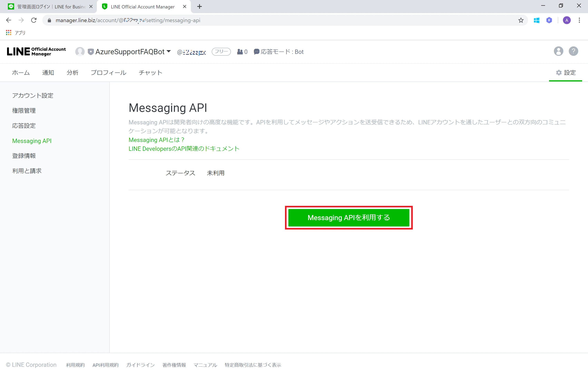
Task: Open the チャット tab
Action: tap(151, 72)
